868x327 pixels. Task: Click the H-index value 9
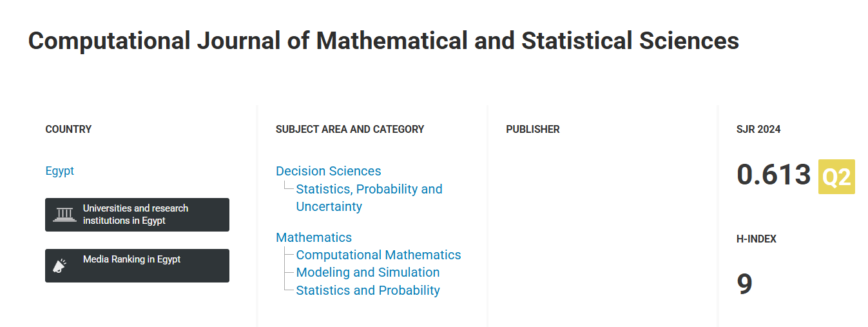(x=744, y=284)
